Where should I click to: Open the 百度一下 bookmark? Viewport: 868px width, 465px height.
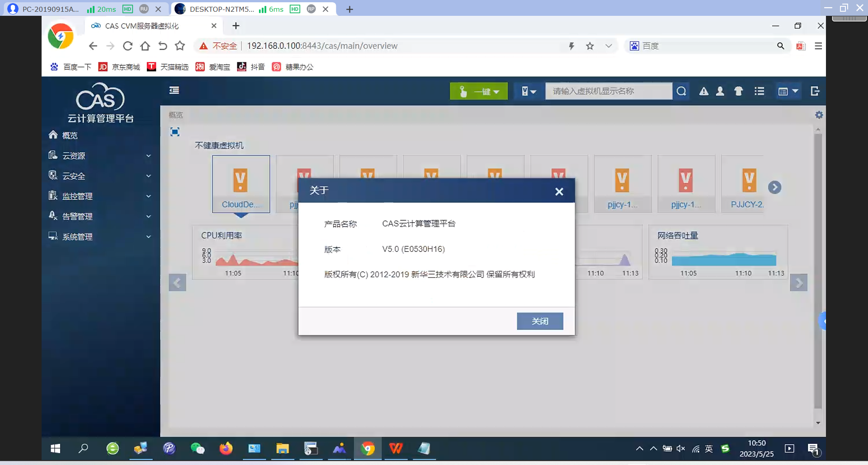pyautogui.click(x=71, y=67)
